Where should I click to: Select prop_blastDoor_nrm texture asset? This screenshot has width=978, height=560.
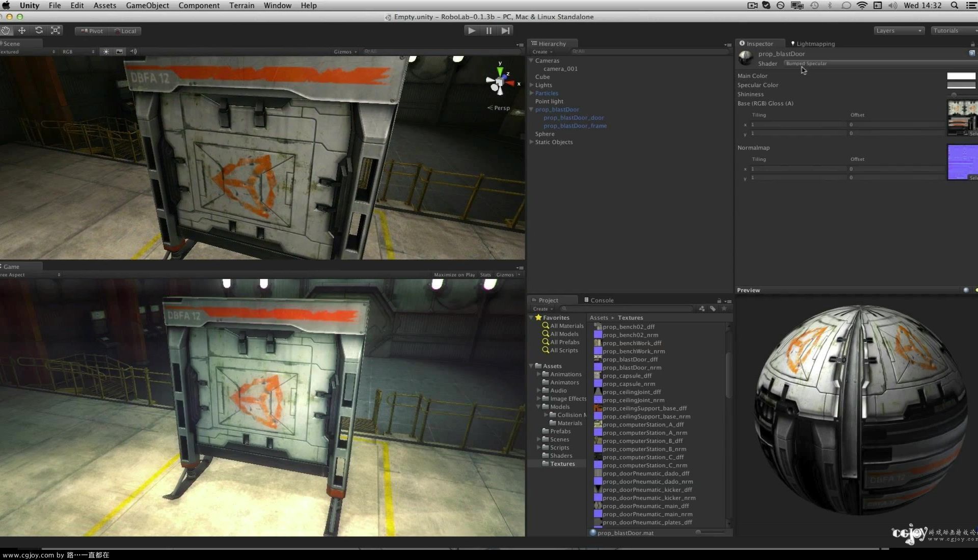(628, 368)
